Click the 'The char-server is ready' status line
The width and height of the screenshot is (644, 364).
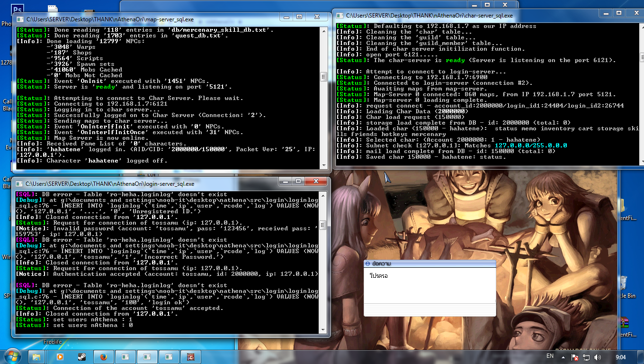point(476,60)
